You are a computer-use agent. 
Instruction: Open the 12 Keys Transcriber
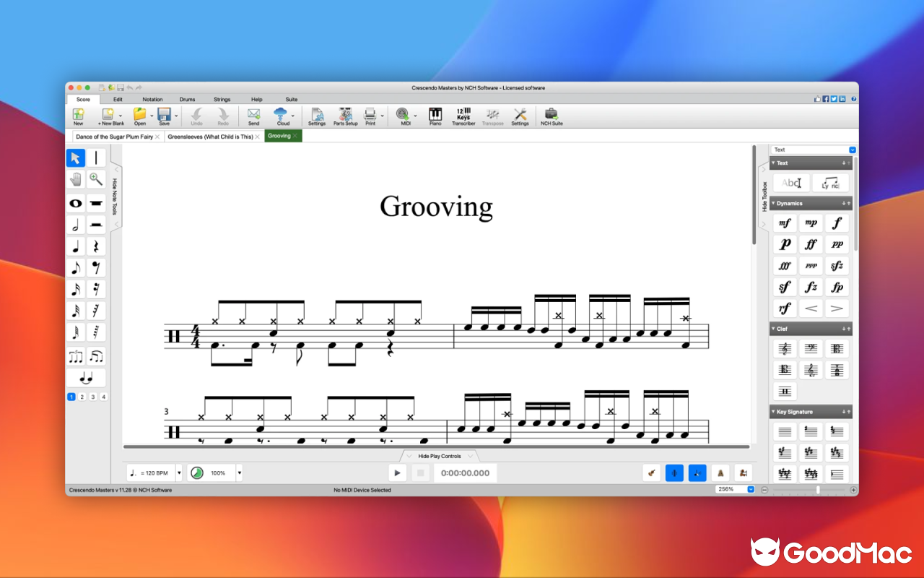463,116
